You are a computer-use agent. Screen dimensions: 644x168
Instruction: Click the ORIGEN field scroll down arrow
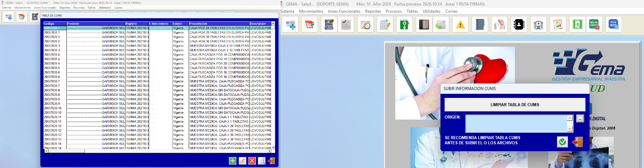click(570, 130)
